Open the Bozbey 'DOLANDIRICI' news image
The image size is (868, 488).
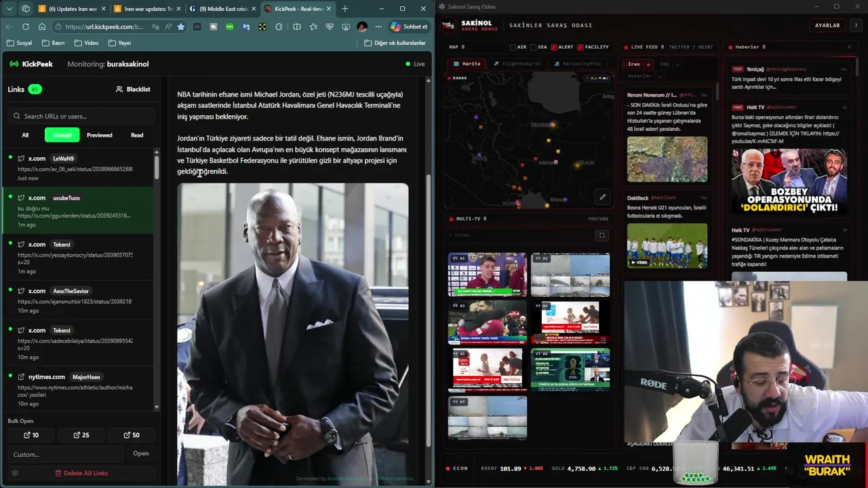click(789, 181)
